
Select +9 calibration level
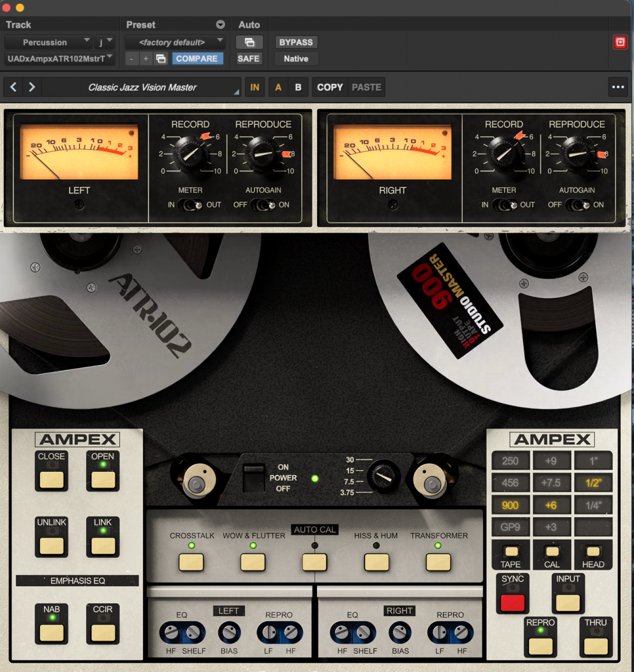(x=551, y=461)
